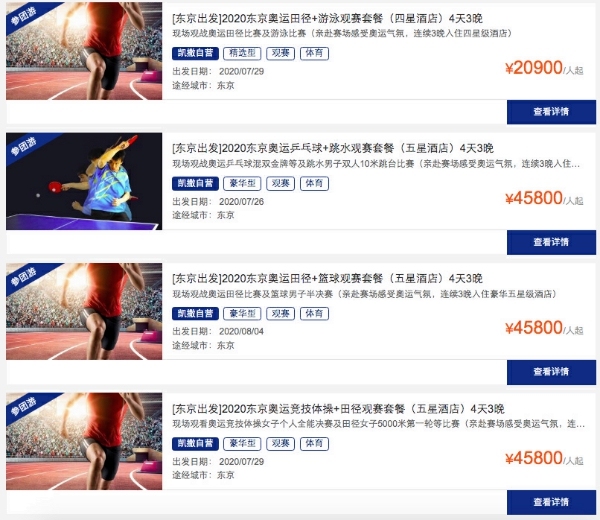Open details for the table tennis and diving package
This screenshot has width=600, height=520.
551,242
